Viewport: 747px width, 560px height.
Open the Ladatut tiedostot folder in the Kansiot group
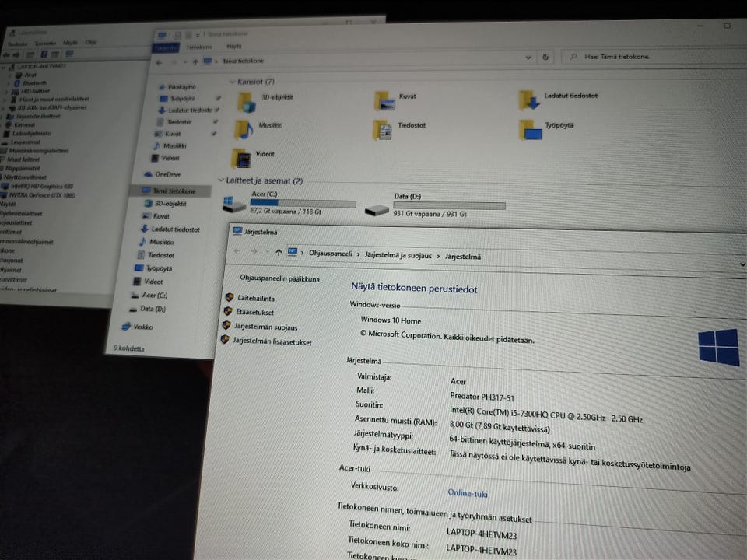pos(529,100)
